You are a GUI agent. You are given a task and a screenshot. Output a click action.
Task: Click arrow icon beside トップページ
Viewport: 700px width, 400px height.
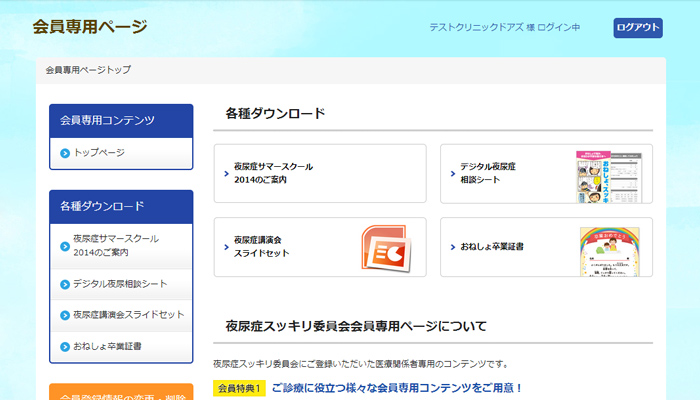click(65, 153)
